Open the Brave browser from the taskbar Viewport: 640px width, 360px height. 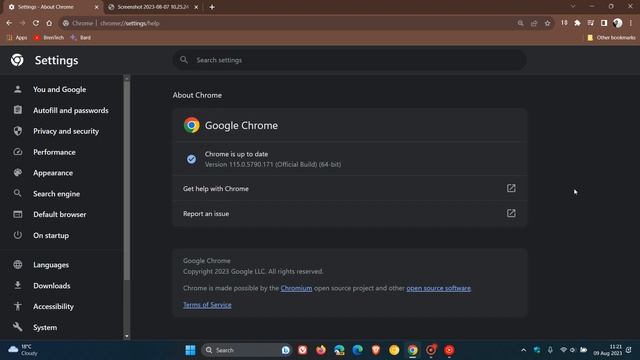(x=376, y=350)
